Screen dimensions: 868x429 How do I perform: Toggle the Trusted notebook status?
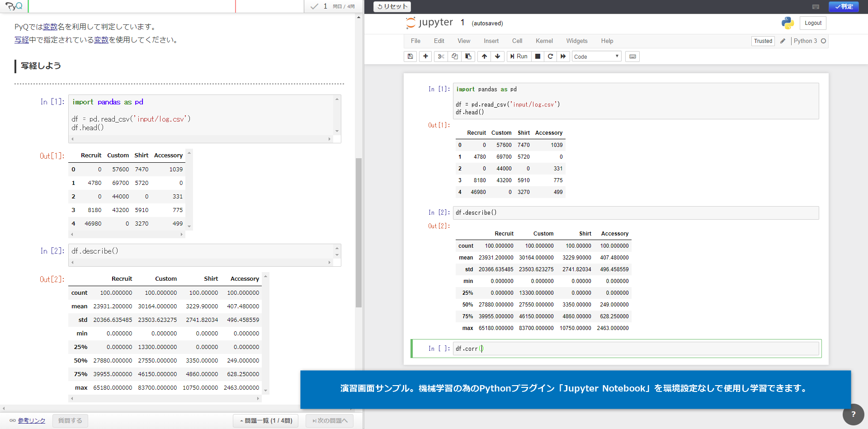coord(763,41)
